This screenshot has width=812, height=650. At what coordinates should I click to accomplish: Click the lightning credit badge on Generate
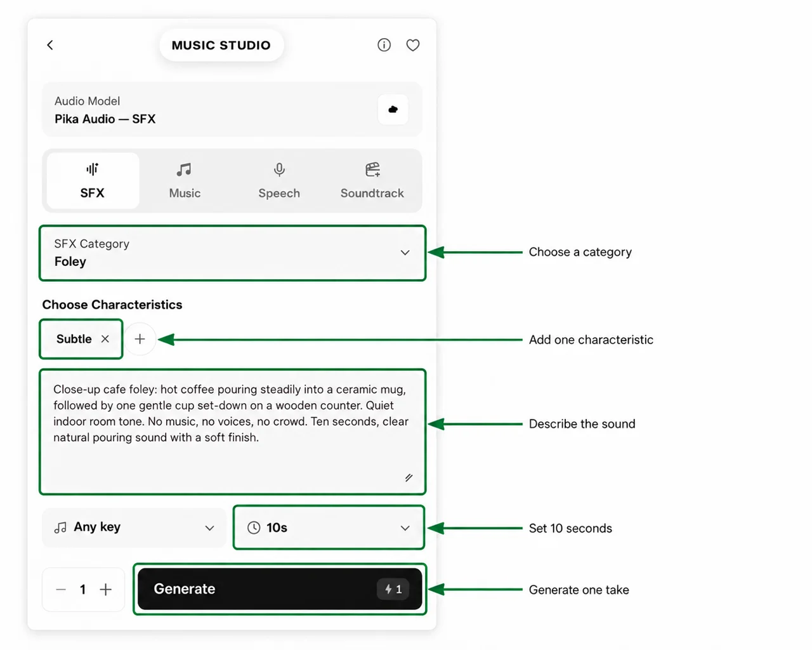(x=393, y=589)
